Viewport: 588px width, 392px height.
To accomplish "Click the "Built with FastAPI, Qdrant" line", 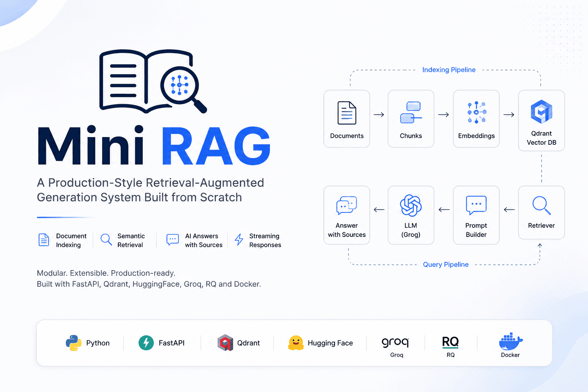I will pos(149,284).
